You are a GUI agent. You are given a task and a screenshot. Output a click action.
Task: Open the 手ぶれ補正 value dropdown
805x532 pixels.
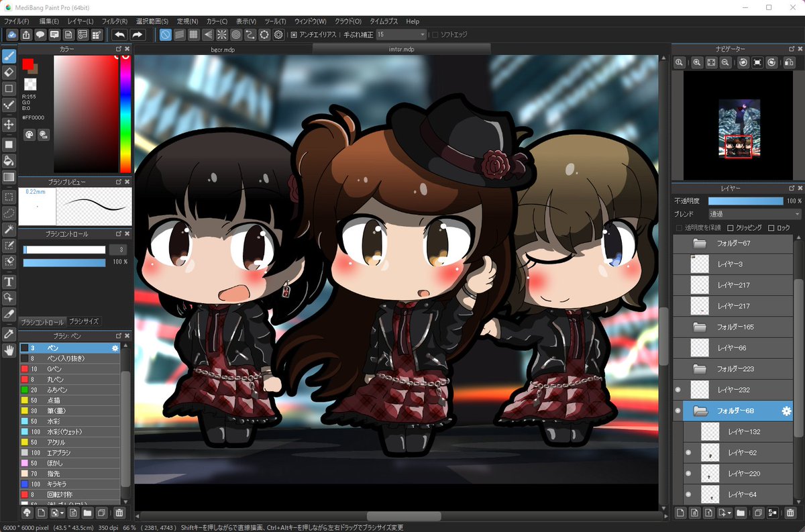pos(401,34)
